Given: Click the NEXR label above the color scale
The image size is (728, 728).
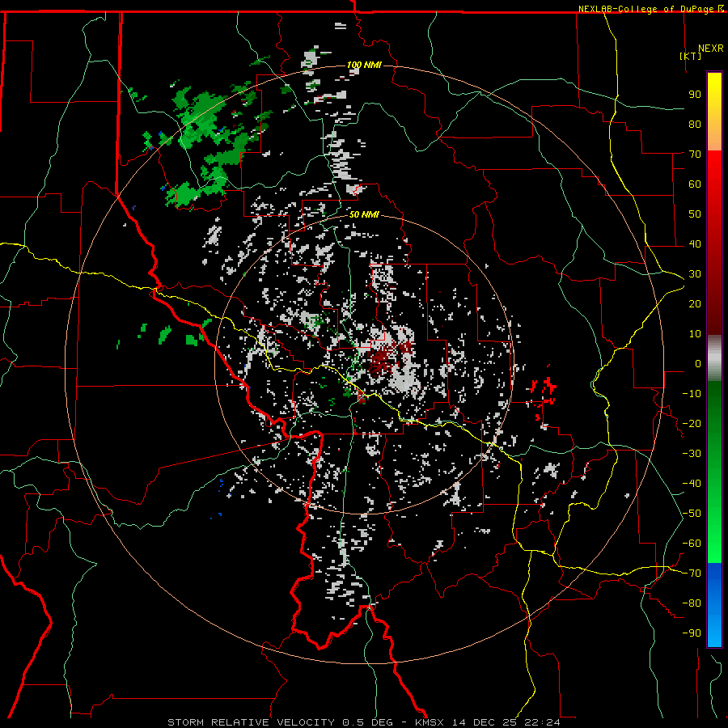Looking at the screenshot, I should click(x=711, y=49).
